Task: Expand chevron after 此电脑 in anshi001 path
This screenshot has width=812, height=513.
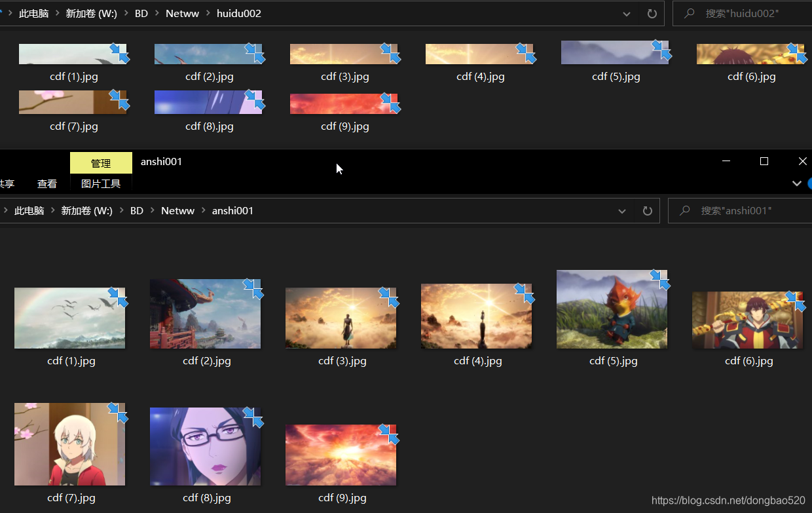Action: pyautogui.click(x=53, y=210)
